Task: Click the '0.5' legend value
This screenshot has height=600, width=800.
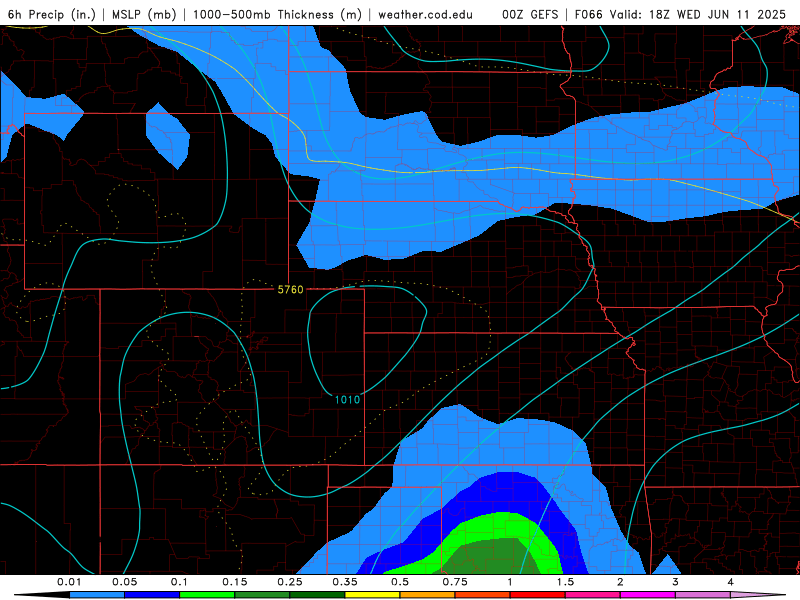Action: pos(400,582)
